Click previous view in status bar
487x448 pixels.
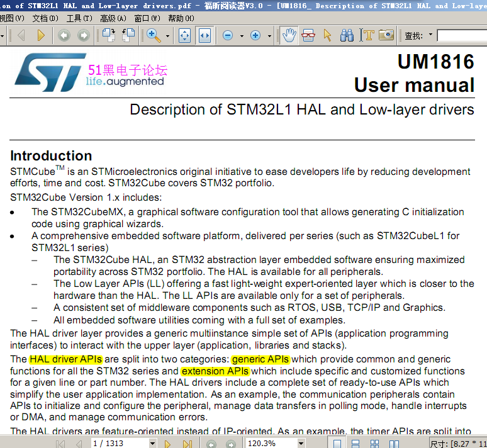coord(211,444)
